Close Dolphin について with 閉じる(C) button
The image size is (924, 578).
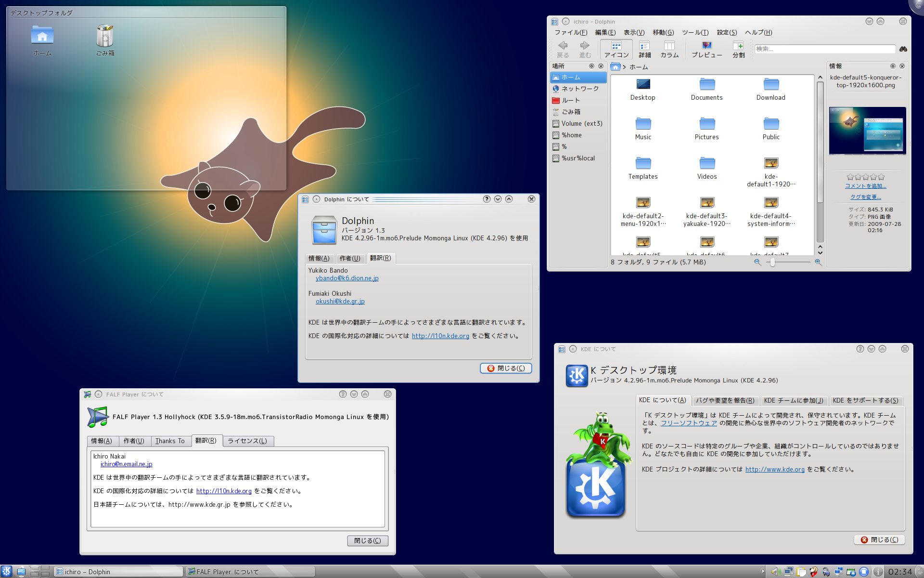coord(506,368)
